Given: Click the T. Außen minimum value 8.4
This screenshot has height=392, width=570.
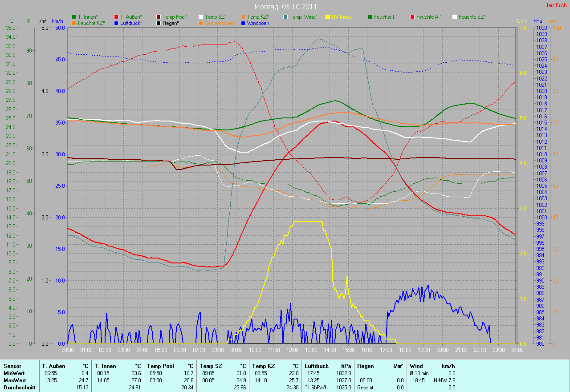Looking at the screenshot, I should click(x=85, y=373).
